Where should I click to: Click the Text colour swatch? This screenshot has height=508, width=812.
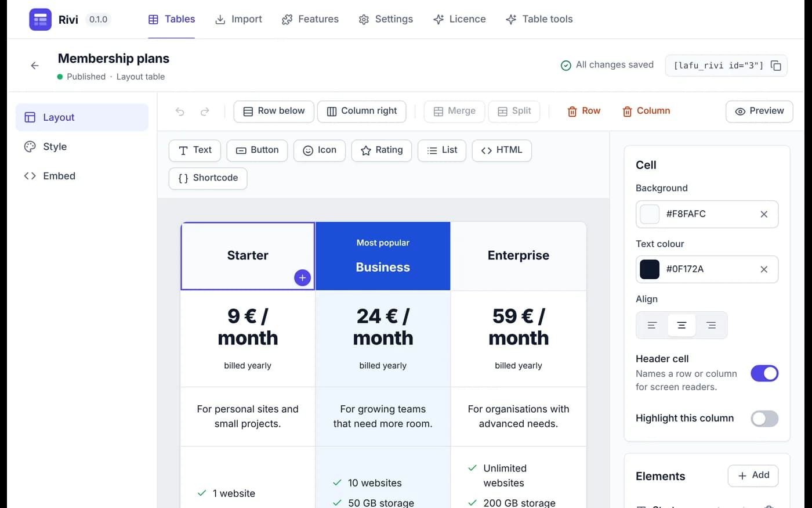(650, 269)
